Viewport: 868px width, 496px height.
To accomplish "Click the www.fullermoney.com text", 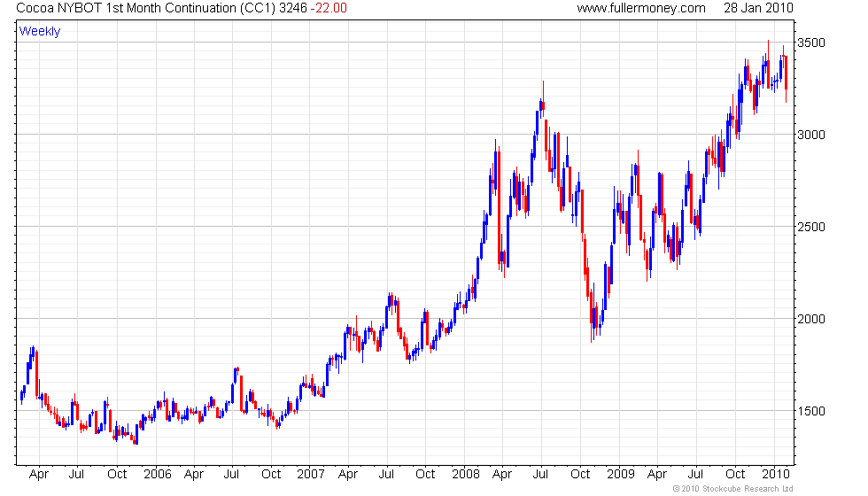I will click(641, 8).
